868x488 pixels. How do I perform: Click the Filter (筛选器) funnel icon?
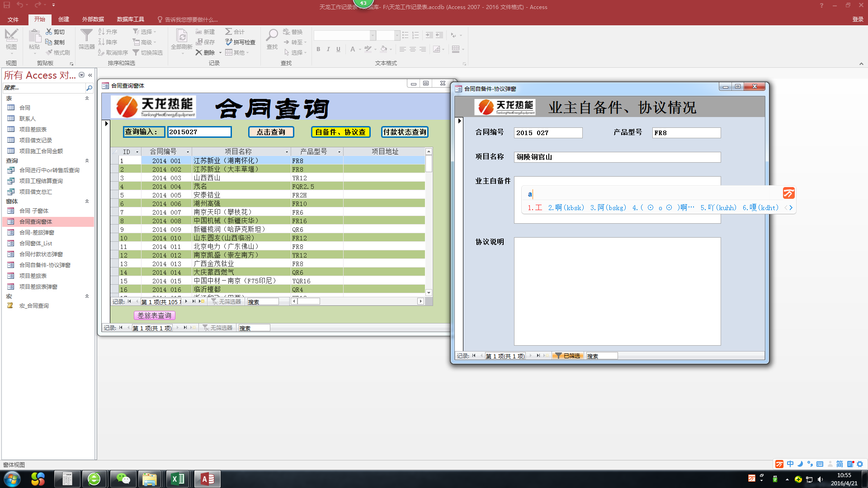click(86, 36)
